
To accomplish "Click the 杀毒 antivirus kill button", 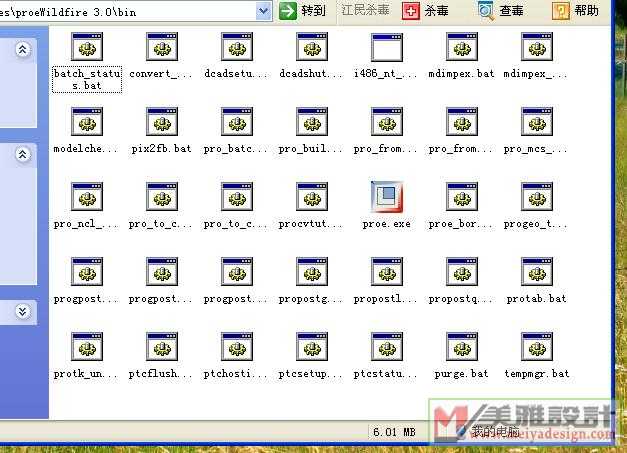I will (425, 11).
